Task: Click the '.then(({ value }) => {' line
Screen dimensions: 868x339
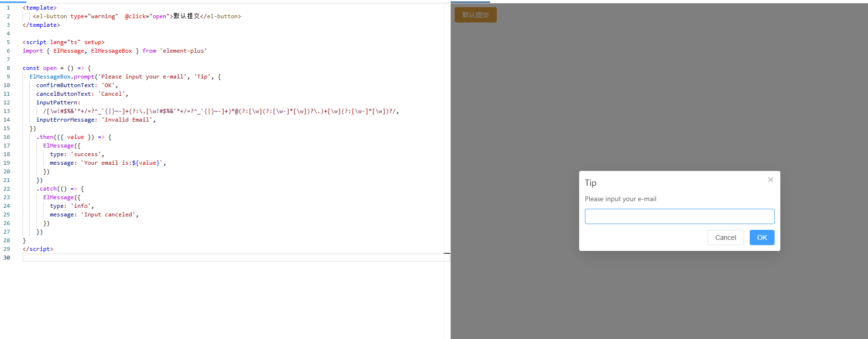Action: pyautogui.click(x=74, y=137)
